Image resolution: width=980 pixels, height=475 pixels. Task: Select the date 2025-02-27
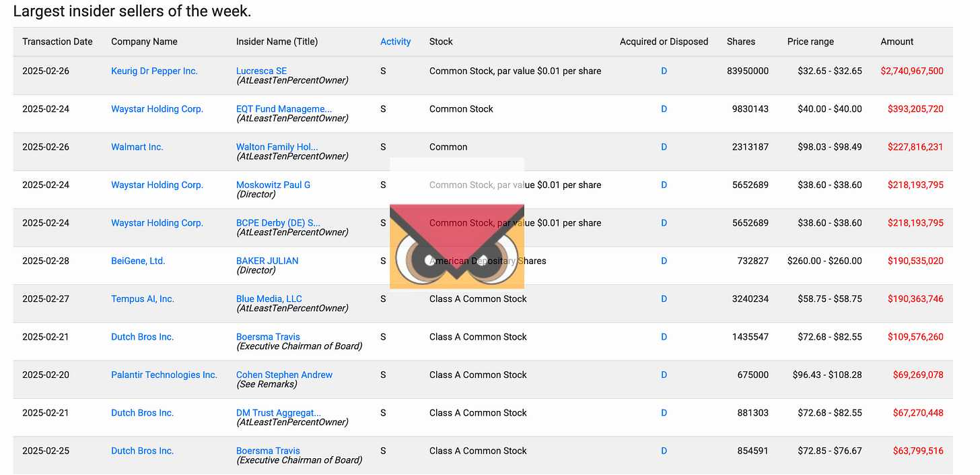tap(46, 298)
